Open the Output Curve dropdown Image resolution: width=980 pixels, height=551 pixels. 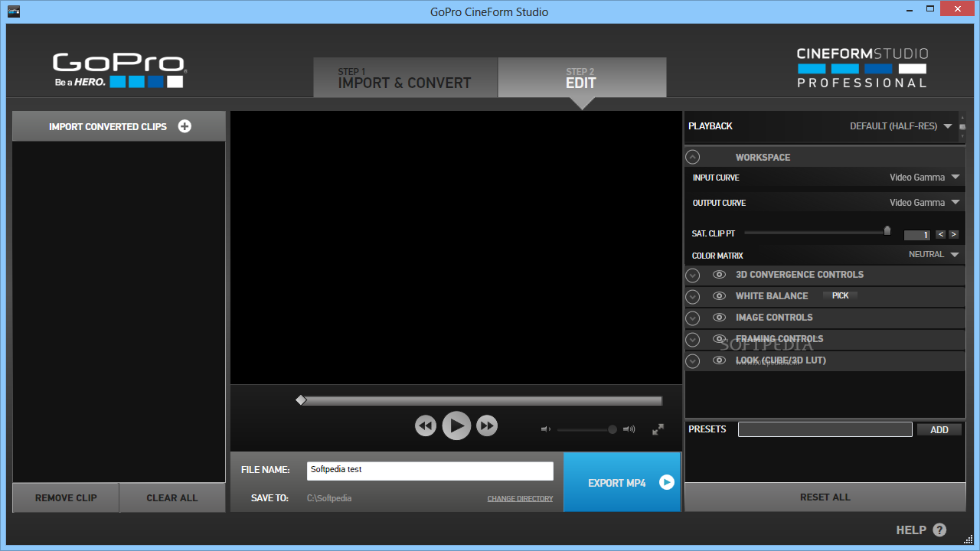[924, 203]
